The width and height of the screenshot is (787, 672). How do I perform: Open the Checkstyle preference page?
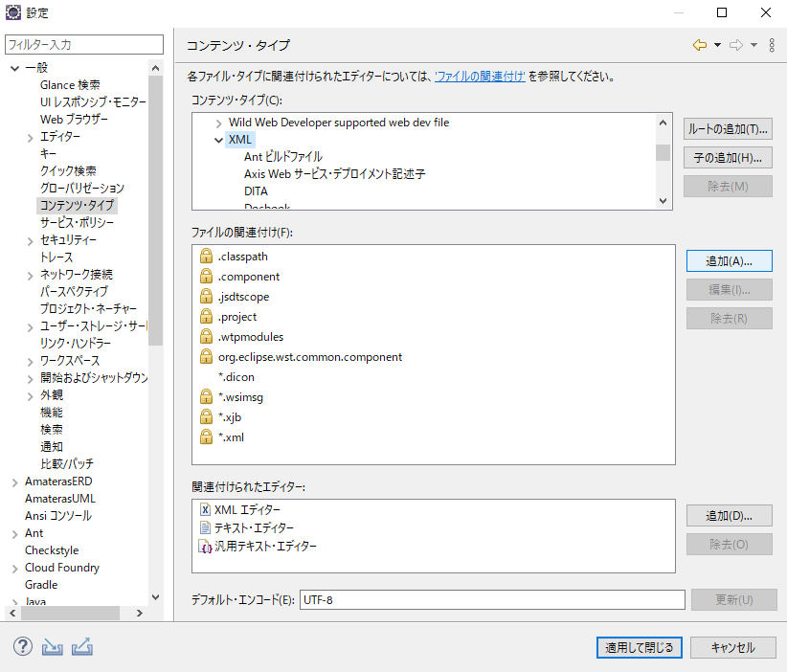coord(52,550)
